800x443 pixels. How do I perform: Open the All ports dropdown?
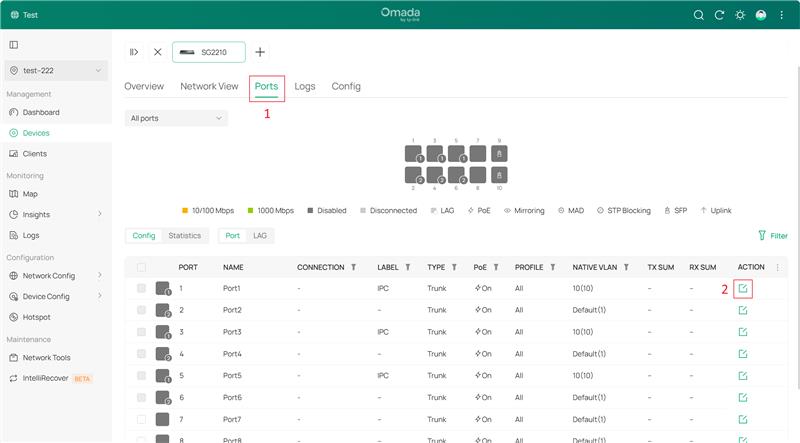tap(178, 118)
